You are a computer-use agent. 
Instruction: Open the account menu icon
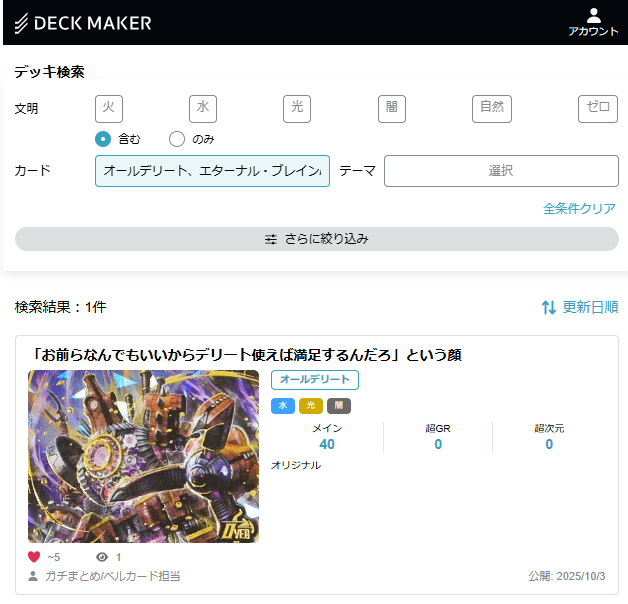tap(593, 15)
